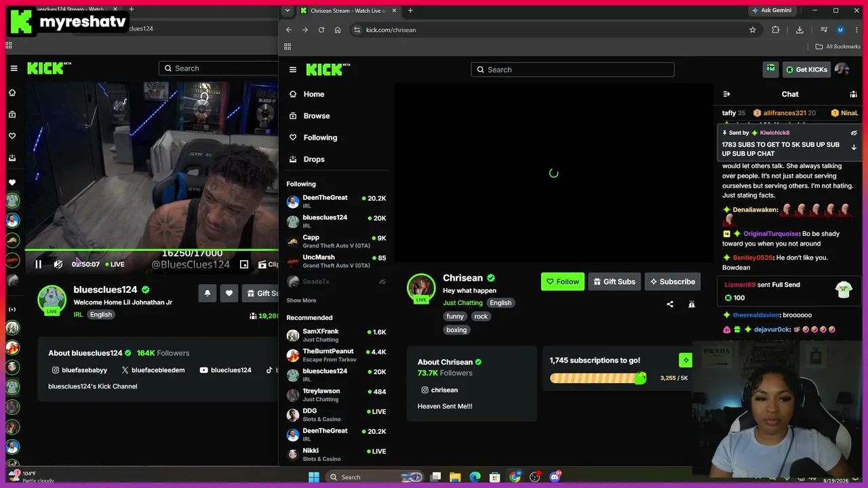Open the All Bookmarks folder
The width and height of the screenshot is (868, 488).
pos(838,47)
